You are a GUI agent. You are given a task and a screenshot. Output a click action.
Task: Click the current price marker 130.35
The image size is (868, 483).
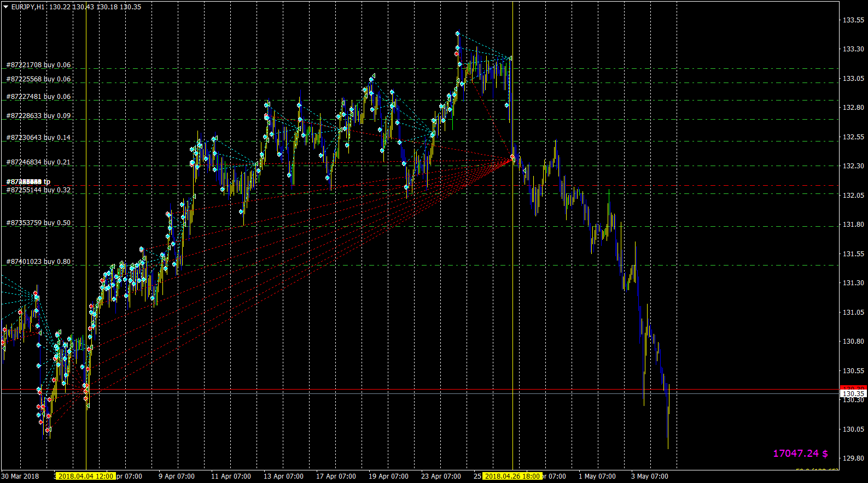click(x=853, y=393)
